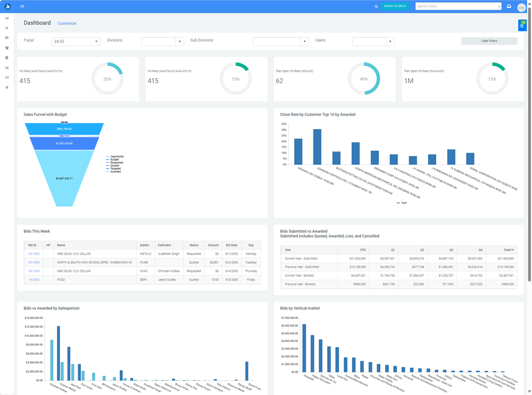Click the "Current Year - Submitted" row label
The image size is (532, 395).
301,258
